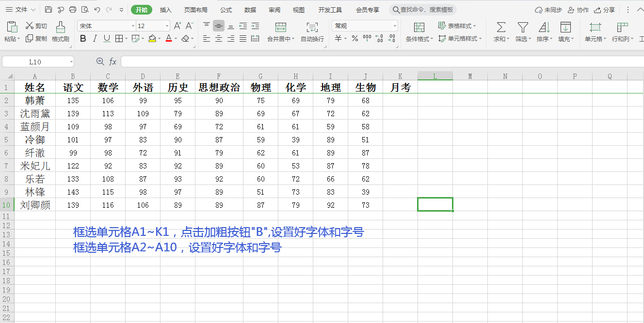644x323 pixels.
Task: Toggle center horizontal alignment
Action: (x=219, y=39)
